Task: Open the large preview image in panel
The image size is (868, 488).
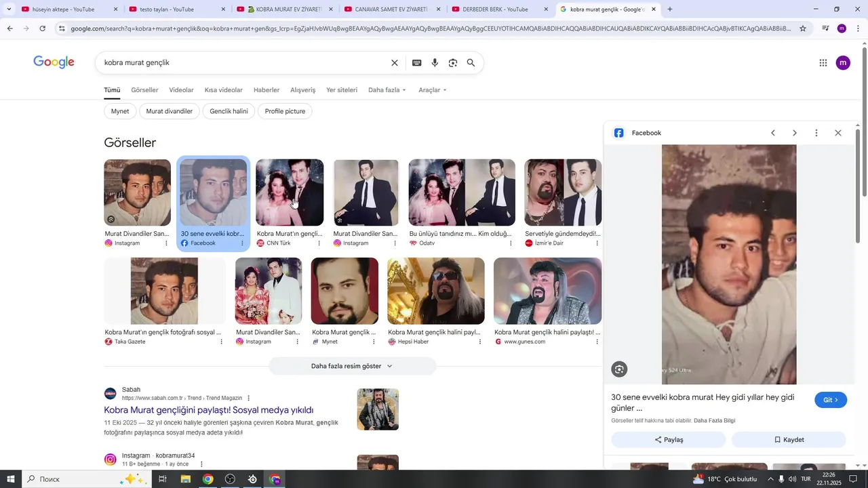Action: tap(729, 264)
